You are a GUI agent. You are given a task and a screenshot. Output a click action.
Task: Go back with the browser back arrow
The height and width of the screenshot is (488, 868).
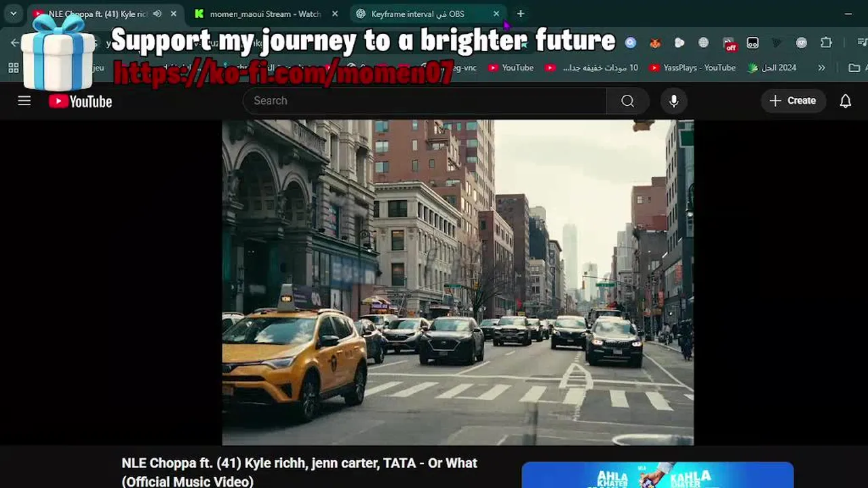[x=15, y=43]
